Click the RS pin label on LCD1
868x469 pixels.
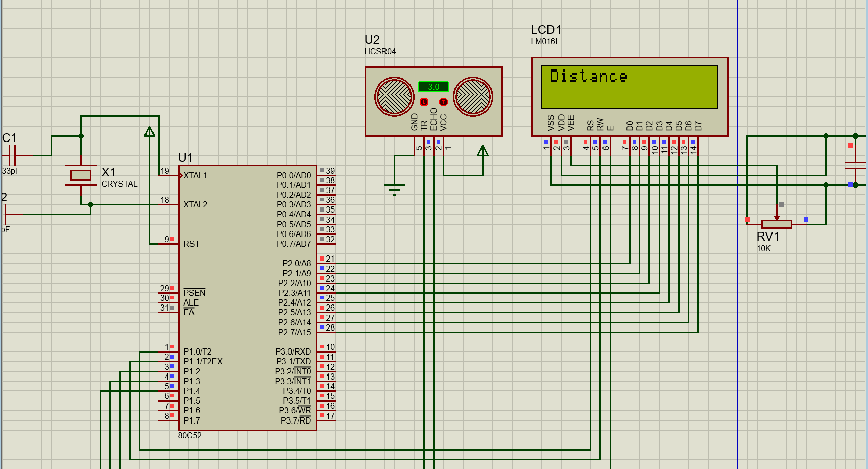[590, 125]
